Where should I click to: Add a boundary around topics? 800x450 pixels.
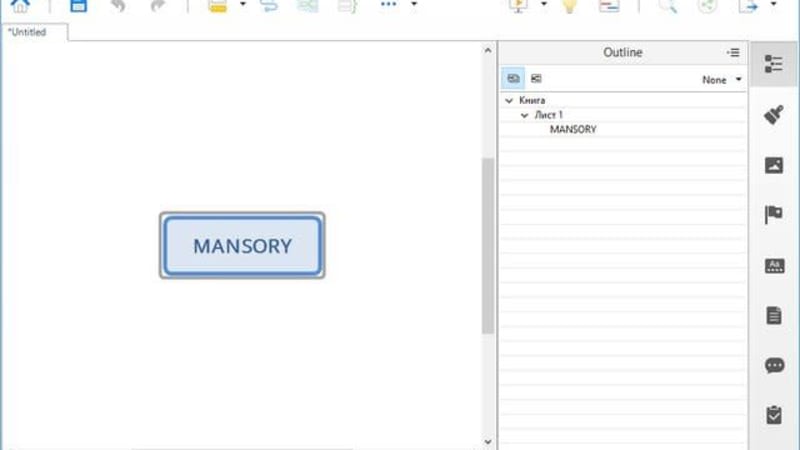click(308, 6)
